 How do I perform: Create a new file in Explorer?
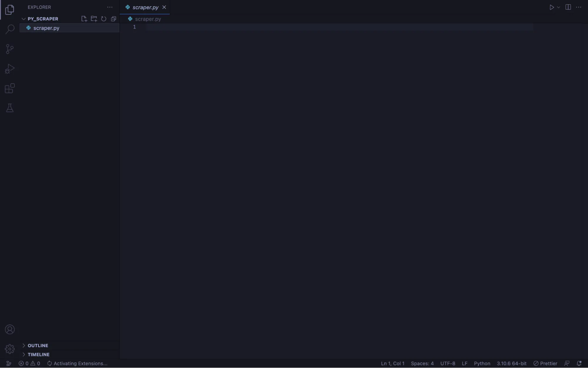(84, 19)
